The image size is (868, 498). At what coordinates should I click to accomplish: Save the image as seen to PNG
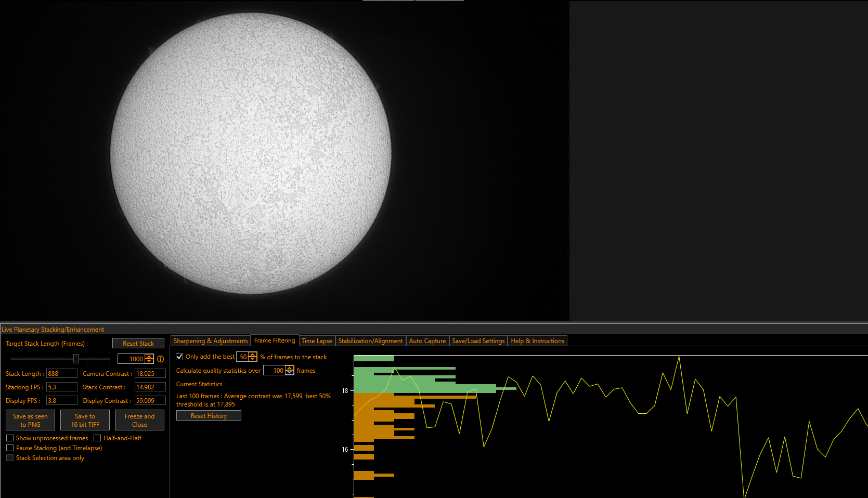click(30, 420)
